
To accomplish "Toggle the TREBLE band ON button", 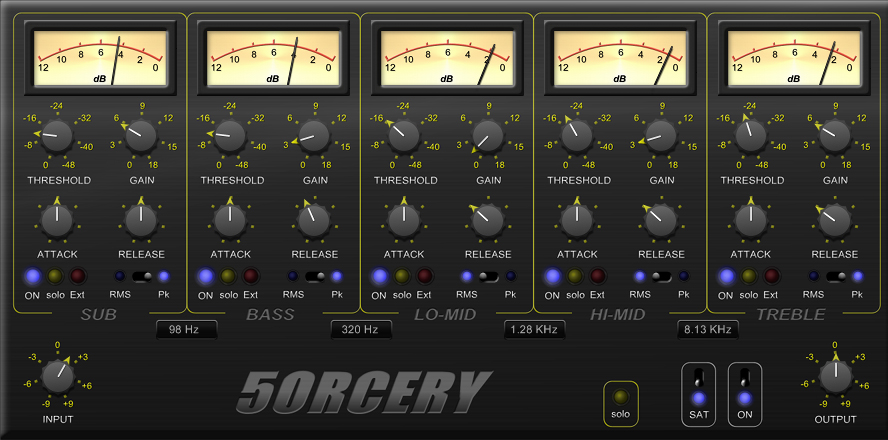I will tap(726, 276).
